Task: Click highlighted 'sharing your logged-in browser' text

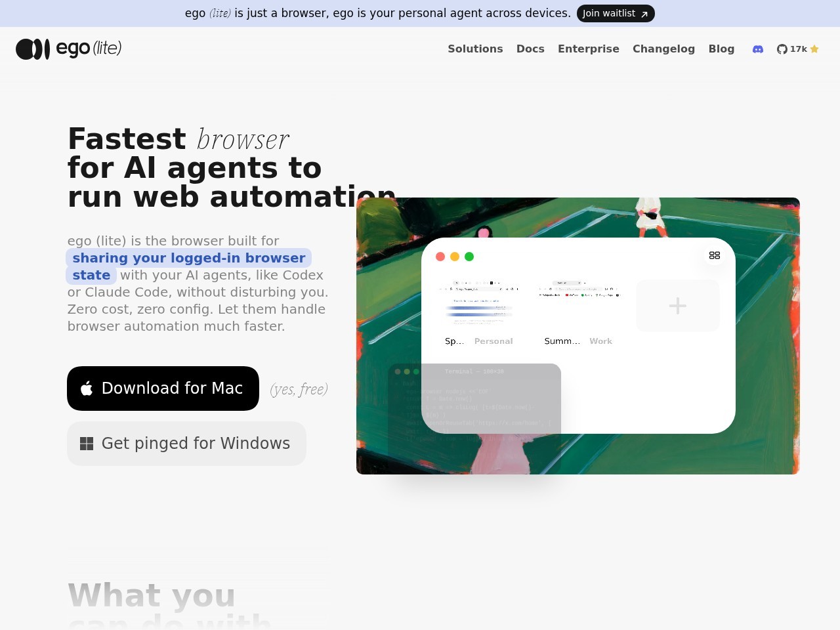Action: click(x=188, y=258)
